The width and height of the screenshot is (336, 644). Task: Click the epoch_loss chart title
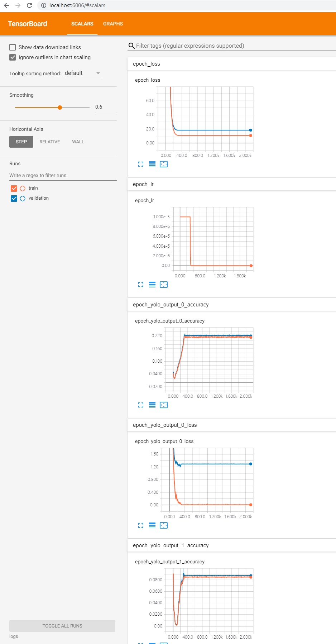click(x=148, y=80)
